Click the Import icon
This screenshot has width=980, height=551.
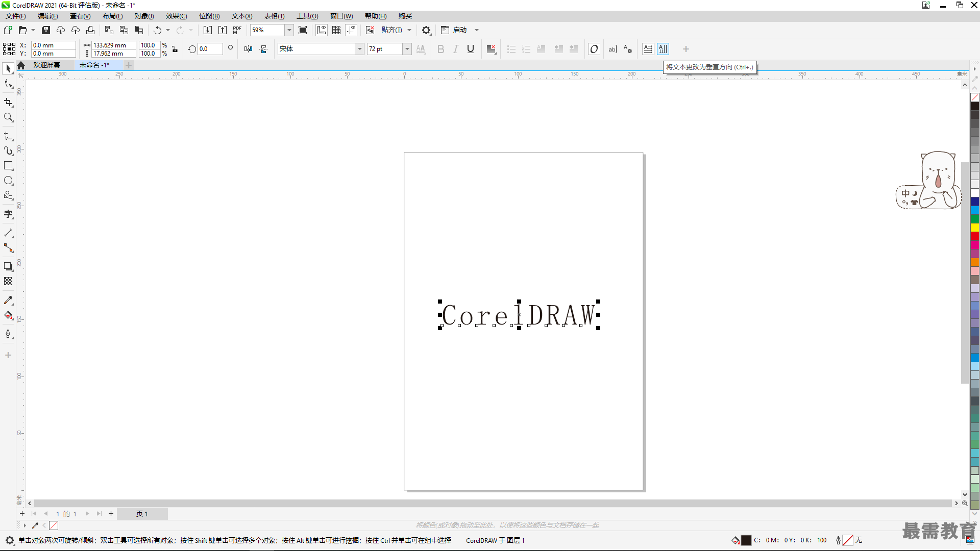pos(208,30)
